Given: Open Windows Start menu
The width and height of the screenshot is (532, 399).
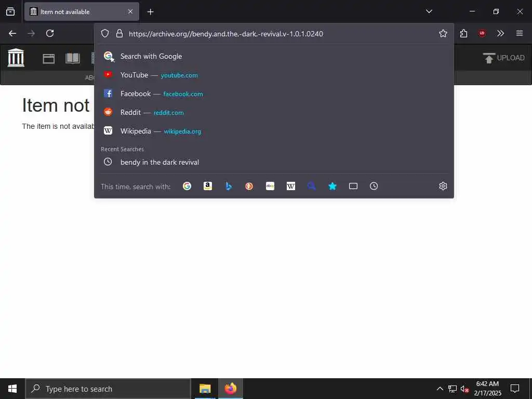Looking at the screenshot, I should [x=12, y=389].
